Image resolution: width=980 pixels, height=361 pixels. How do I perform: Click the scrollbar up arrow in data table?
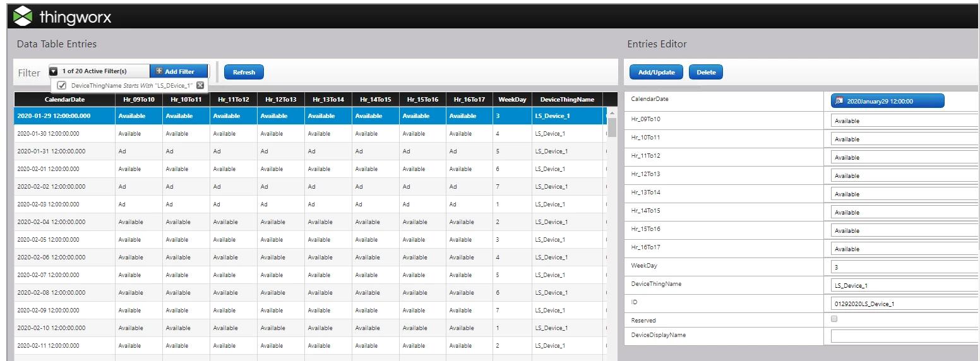coord(611,113)
